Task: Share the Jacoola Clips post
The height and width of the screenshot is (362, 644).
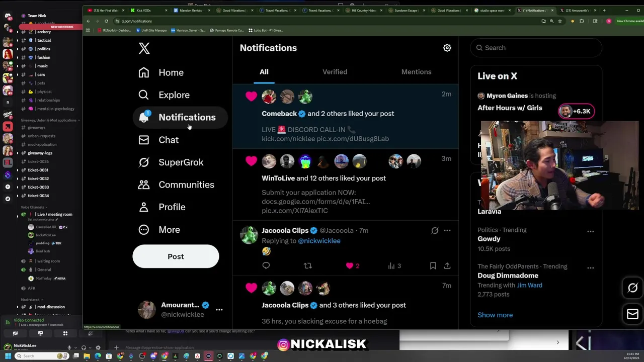Action: pyautogui.click(x=447, y=266)
